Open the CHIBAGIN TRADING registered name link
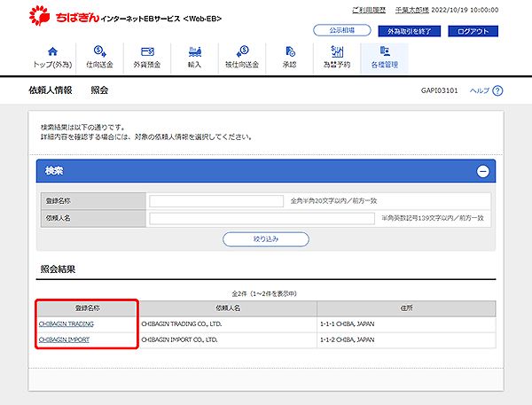This screenshot has height=405, width=532. point(66,324)
